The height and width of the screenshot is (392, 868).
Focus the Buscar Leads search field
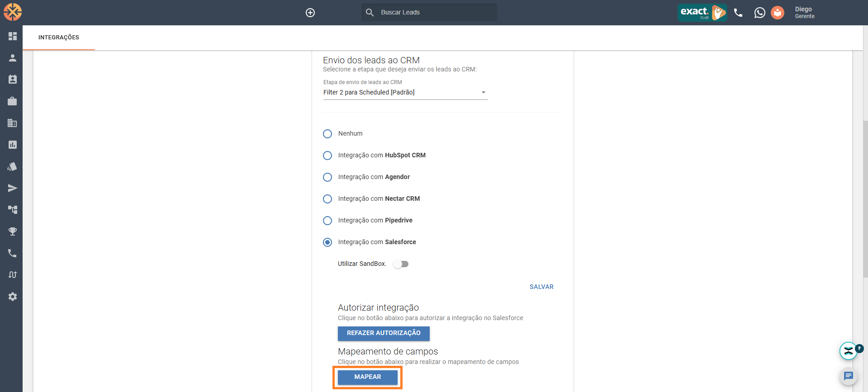[429, 13]
